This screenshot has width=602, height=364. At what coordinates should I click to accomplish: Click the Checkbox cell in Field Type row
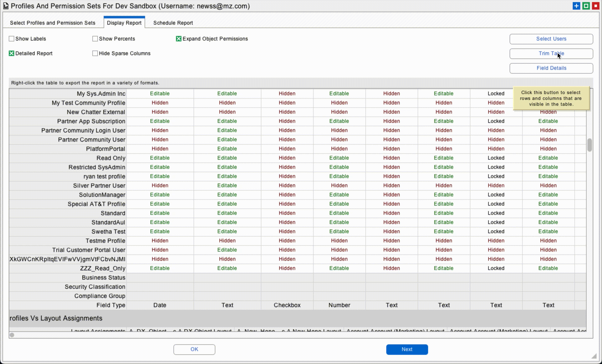(287, 305)
